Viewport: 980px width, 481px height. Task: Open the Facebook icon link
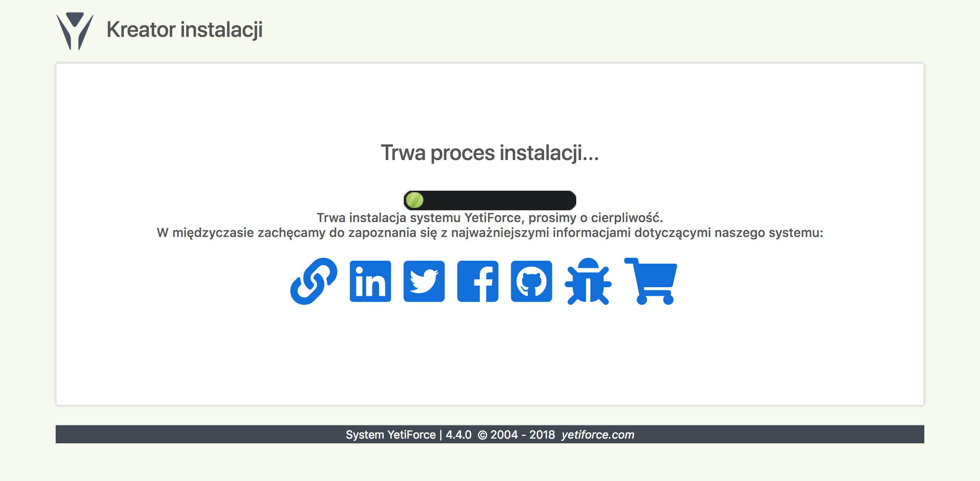click(478, 281)
